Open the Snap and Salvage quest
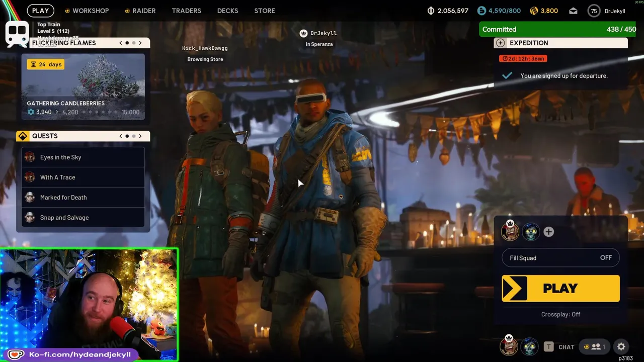 (83, 217)
